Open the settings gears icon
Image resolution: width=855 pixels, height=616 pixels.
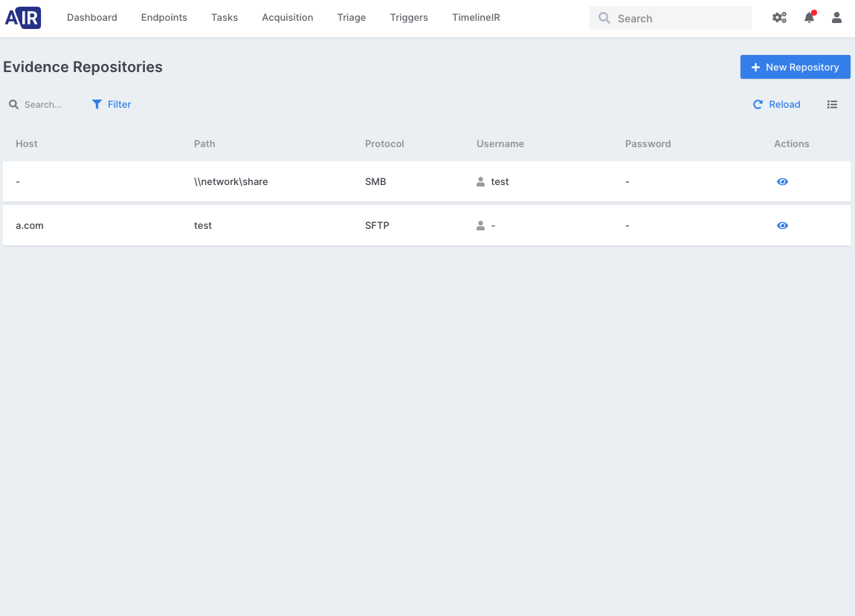[x=779, y=18]
